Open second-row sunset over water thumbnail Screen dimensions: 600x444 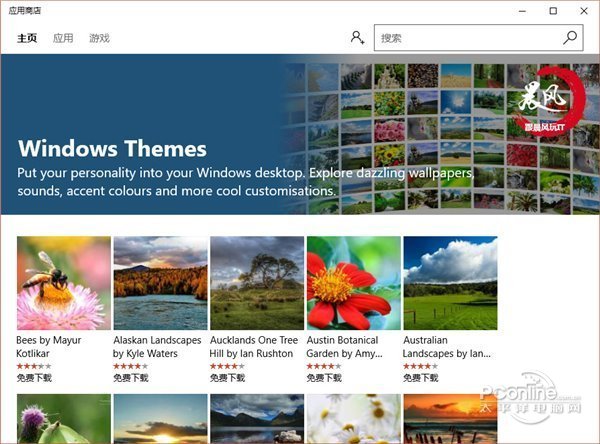coord(161,419)
